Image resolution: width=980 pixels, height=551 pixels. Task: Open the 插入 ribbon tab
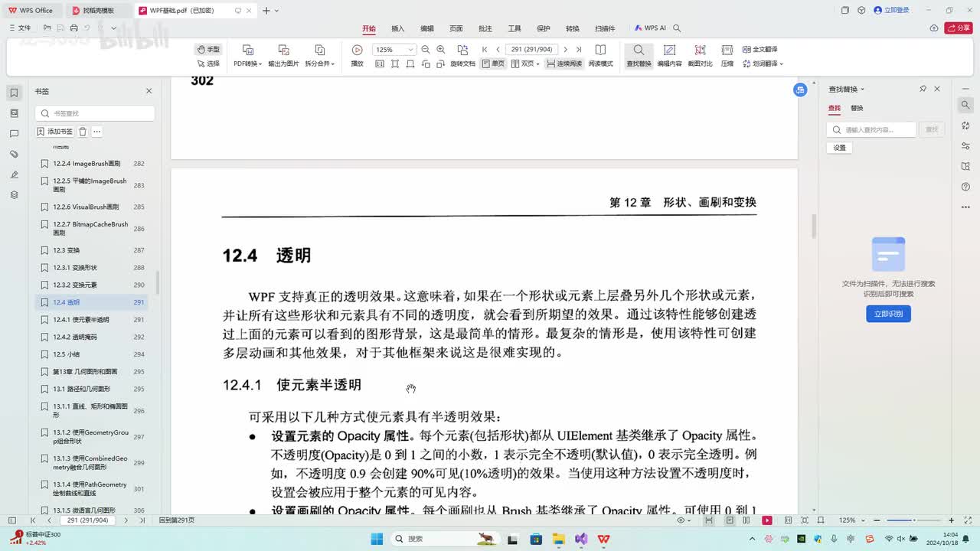398,28
